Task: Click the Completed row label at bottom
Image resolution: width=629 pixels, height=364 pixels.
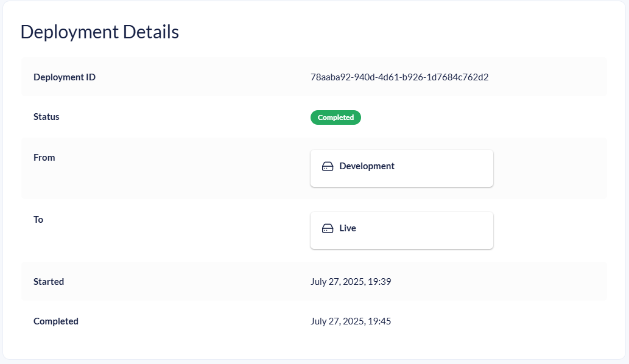Action: [56, 321]
